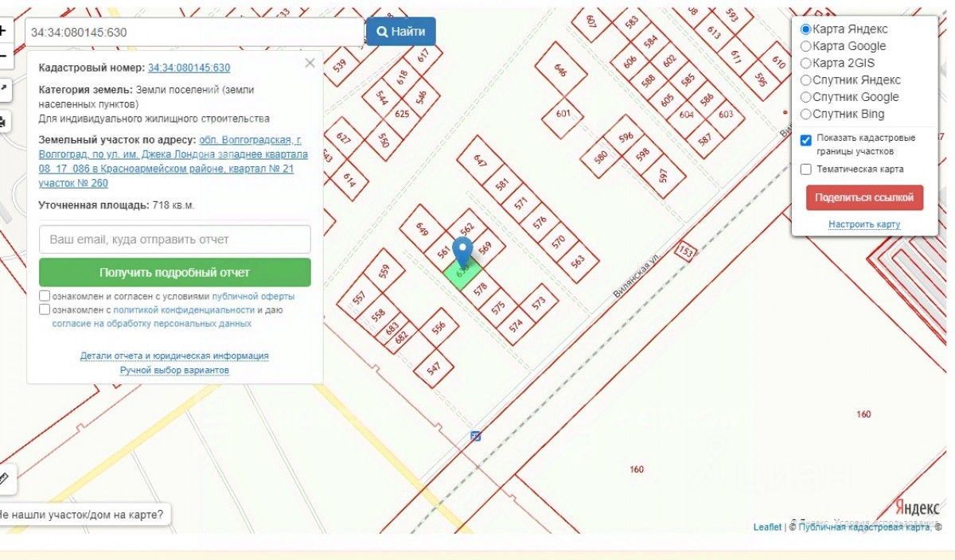The height and width of the screenshot is (560, 955).
Task: Click parcel 581 on the map
Action: tap(501, 185)
